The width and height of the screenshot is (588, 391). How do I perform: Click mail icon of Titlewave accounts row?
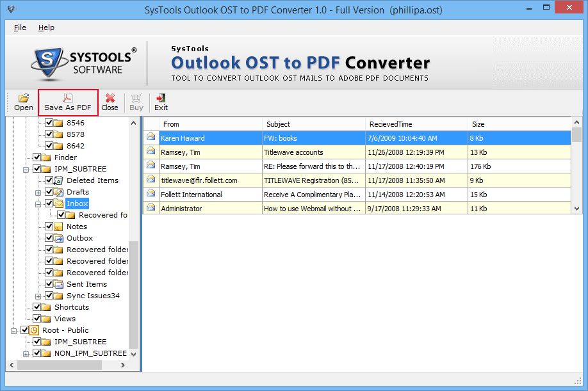pos(151,152)
